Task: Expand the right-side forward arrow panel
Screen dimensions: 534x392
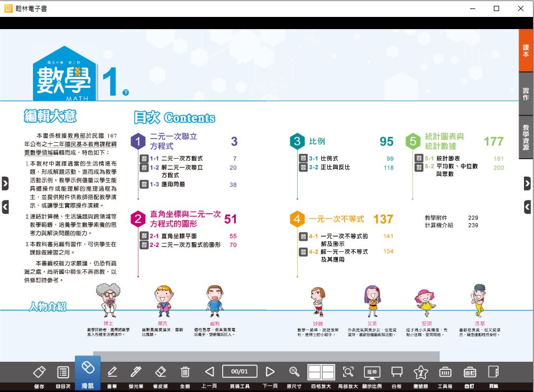Action: pos(527,184)
